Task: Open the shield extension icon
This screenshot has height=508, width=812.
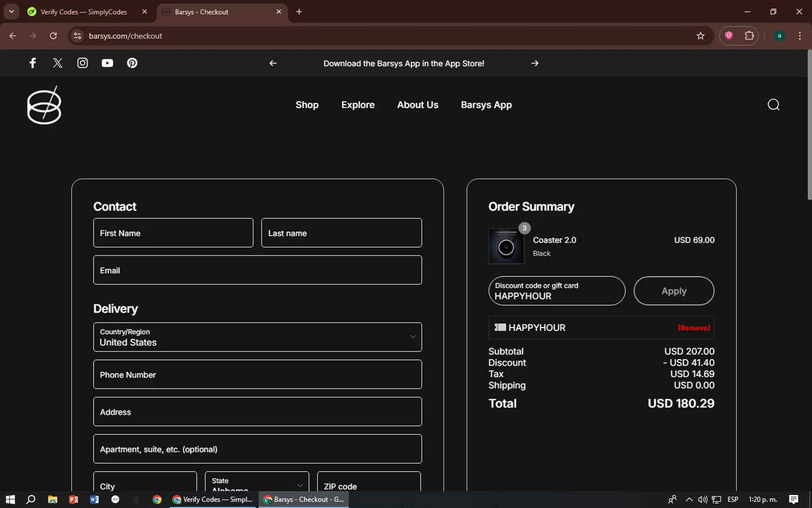Action: pos(729,36)
